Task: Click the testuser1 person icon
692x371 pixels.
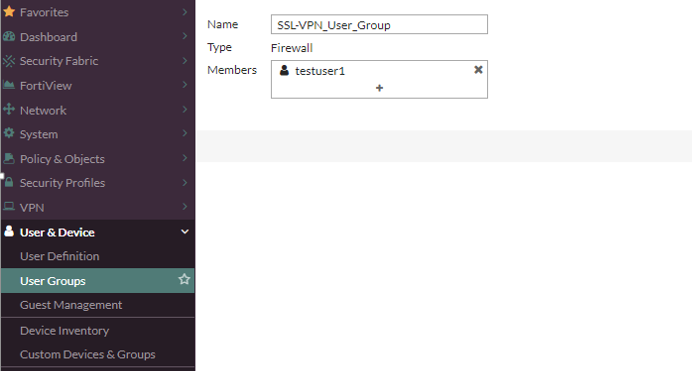Action: click(284, 70)
